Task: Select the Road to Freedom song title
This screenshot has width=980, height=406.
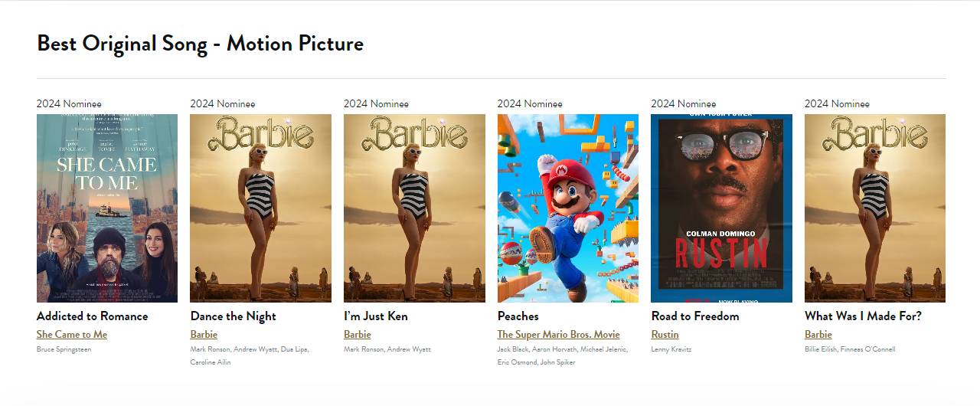Action: (x=695, y=316)
